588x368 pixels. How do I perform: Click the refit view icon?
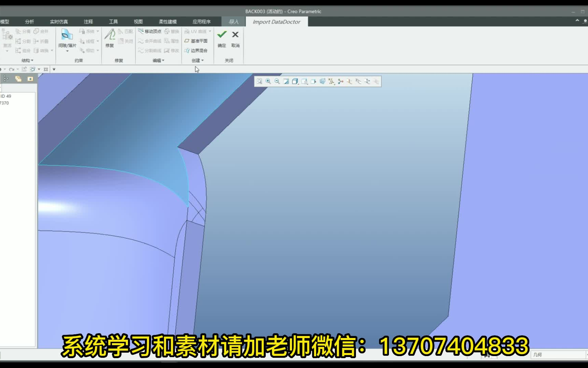pyautogui.click(x=259, y=81)
